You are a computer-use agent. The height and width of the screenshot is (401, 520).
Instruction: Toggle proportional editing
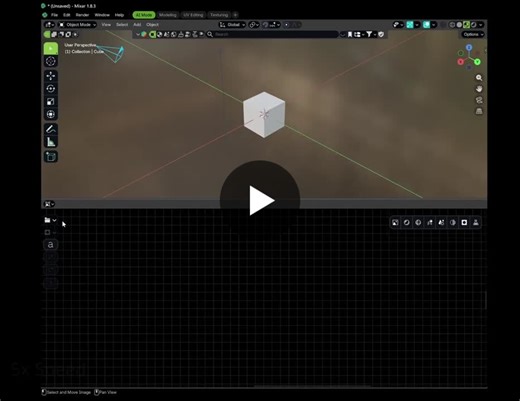[286, 25]
